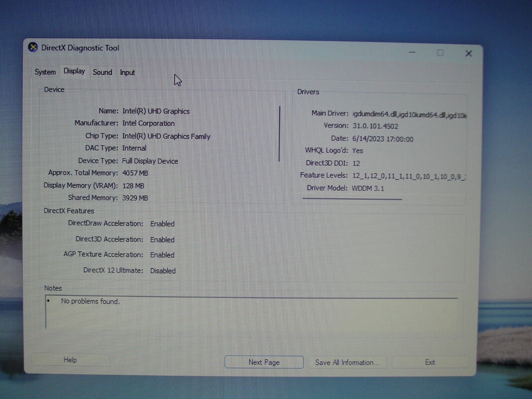Click the 'Drivers' group heading

[308, 92]
